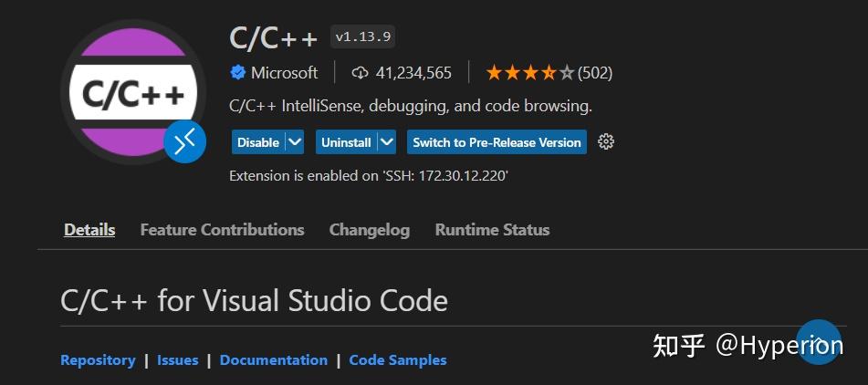Open the Repository link
Screen dimensions: 868x385
coord(98,360)
